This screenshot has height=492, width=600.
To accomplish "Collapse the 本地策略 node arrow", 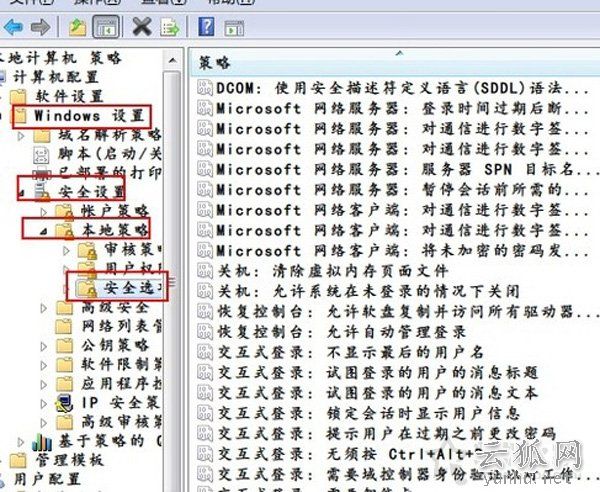I will tap(44, 231).
